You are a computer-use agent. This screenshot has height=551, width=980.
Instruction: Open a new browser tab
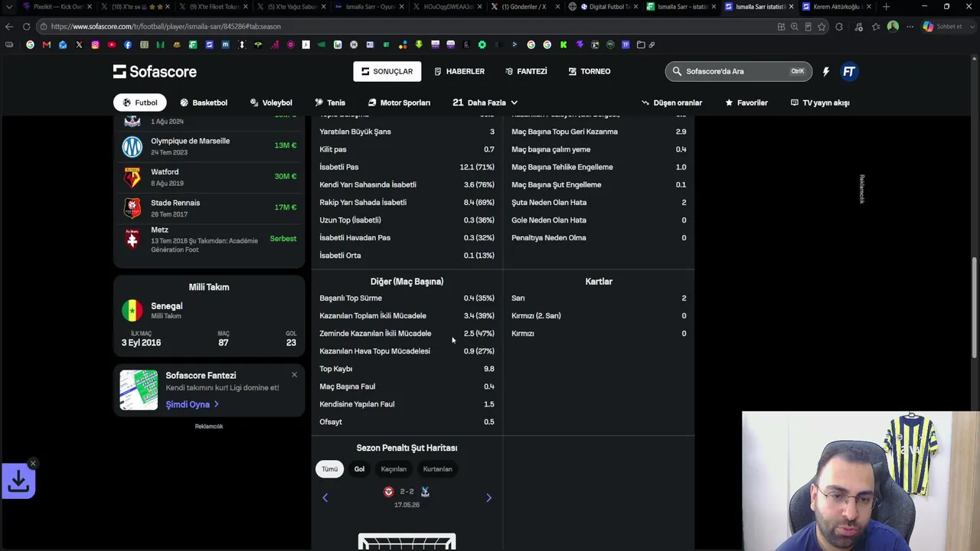click(x=886, y=7)
